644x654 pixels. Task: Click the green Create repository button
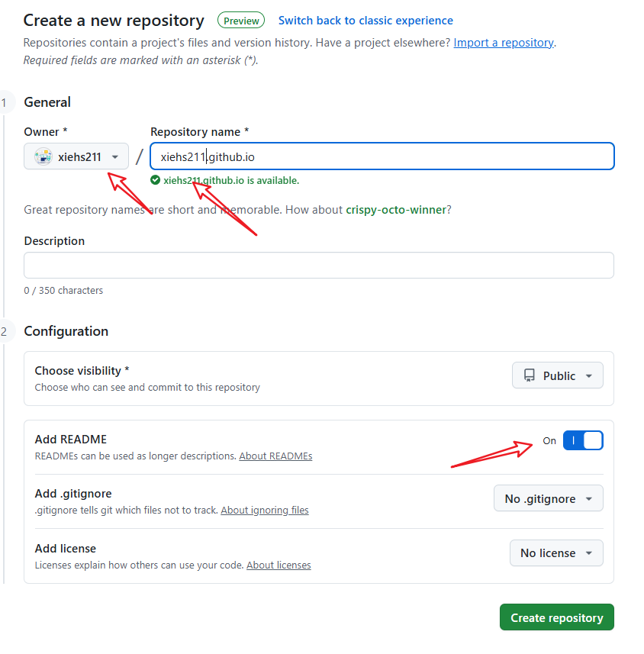pyautogui.click(x=557, y=617)
